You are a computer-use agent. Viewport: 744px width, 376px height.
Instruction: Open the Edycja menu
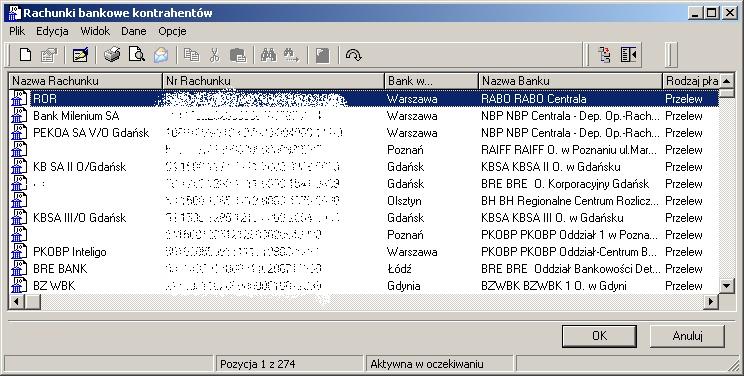52,31
